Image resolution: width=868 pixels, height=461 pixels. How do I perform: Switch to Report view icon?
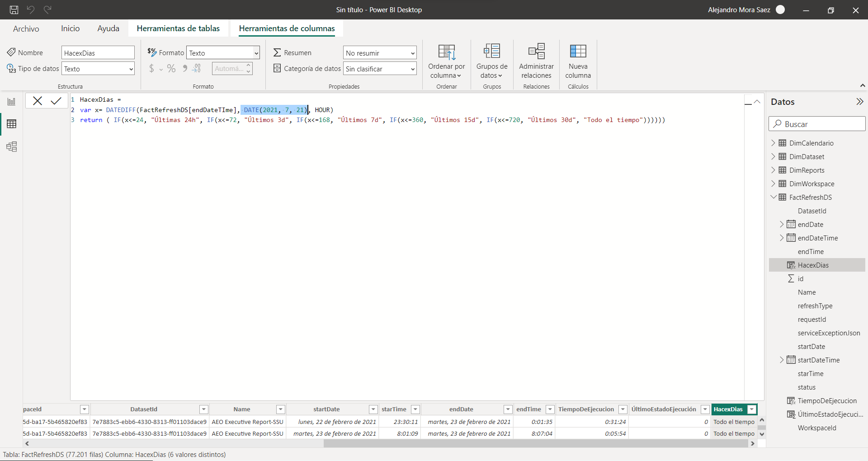pos(11,102)
